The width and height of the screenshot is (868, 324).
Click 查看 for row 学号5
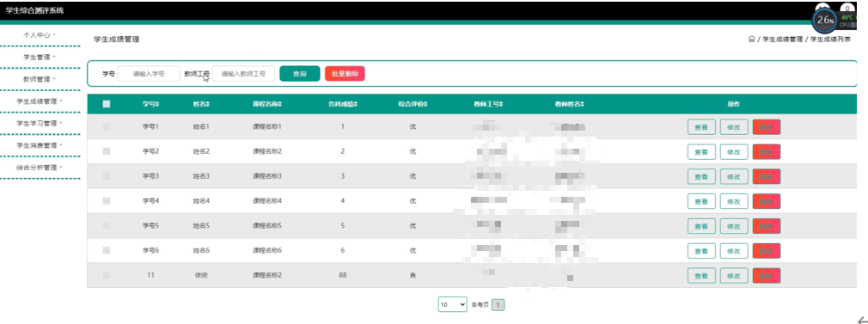click(701, 226)
